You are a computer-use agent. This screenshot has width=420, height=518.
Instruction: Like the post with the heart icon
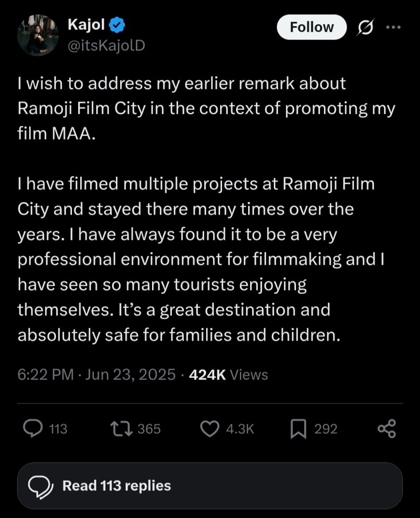pyautogui.click(x=210, y=429)
